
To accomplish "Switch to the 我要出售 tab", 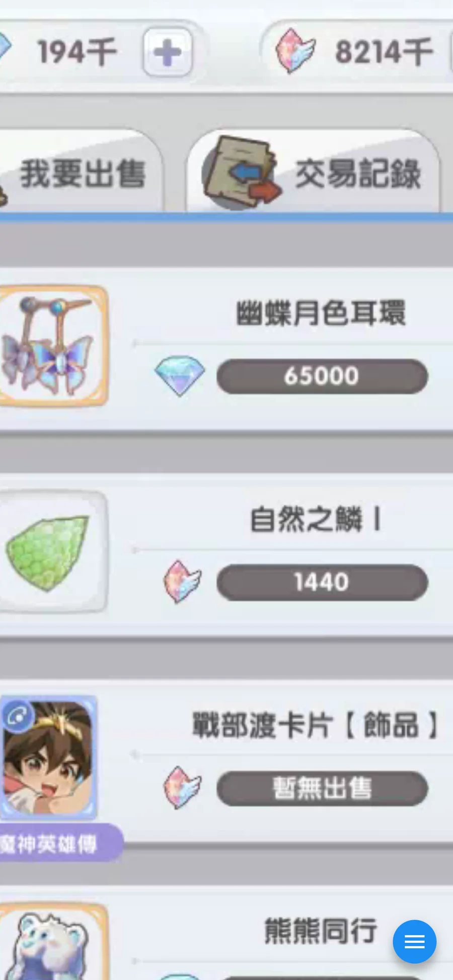I will [x=81, y=172].
